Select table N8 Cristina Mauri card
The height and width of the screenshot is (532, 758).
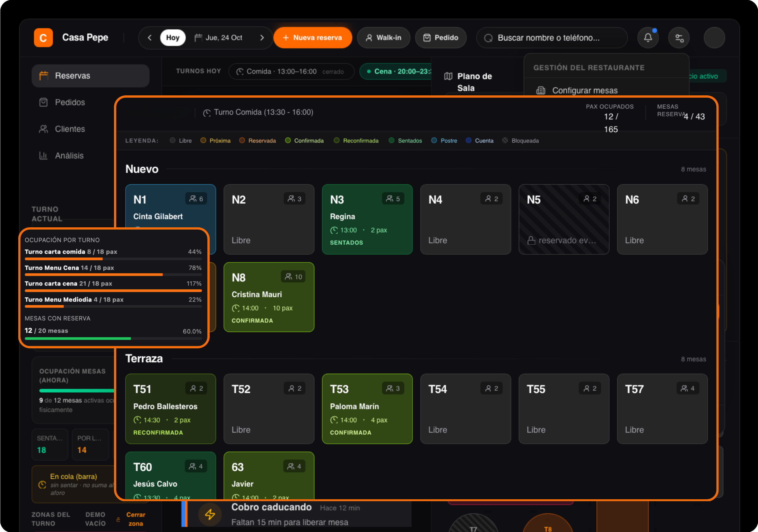269,297
